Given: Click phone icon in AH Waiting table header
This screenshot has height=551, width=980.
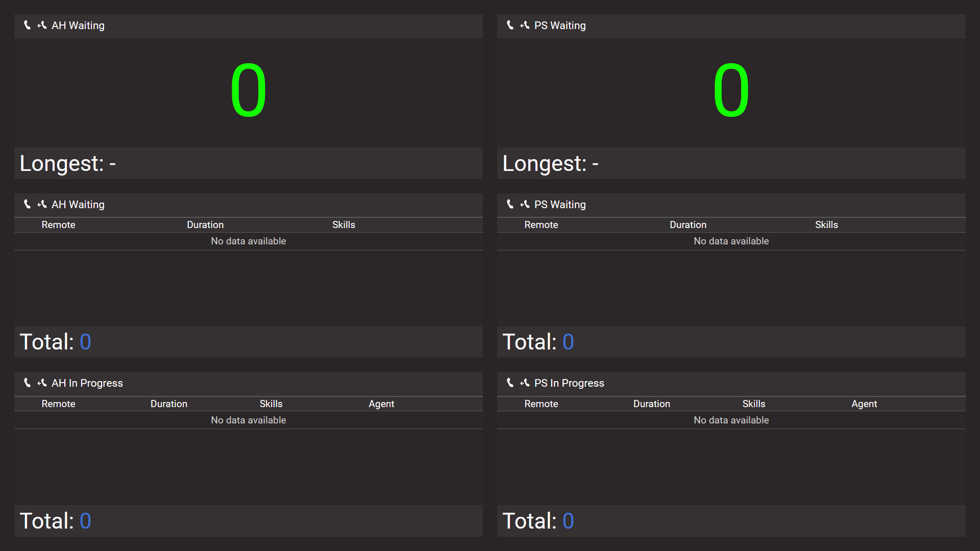Looking at the screenshot, I should (x=28, y=204).
